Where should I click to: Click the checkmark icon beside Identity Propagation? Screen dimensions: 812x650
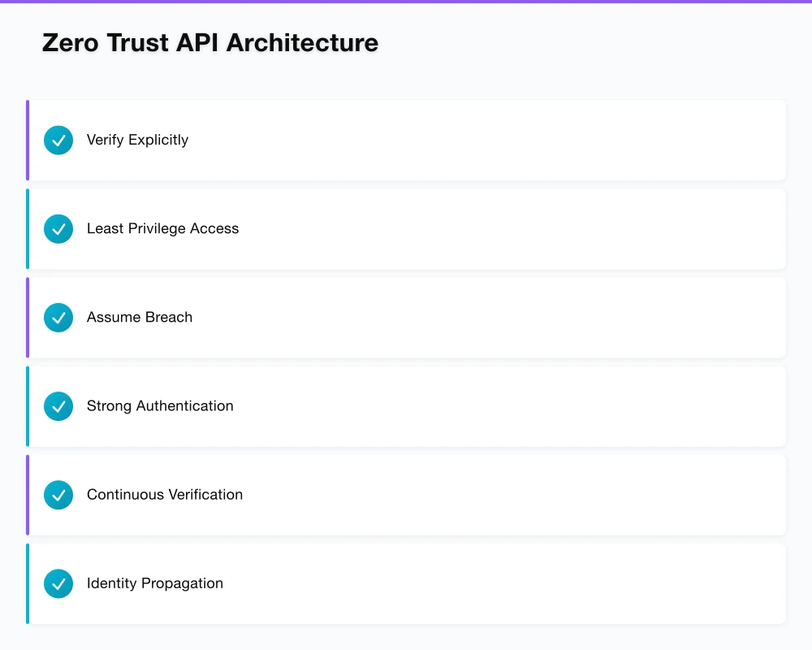58,583
